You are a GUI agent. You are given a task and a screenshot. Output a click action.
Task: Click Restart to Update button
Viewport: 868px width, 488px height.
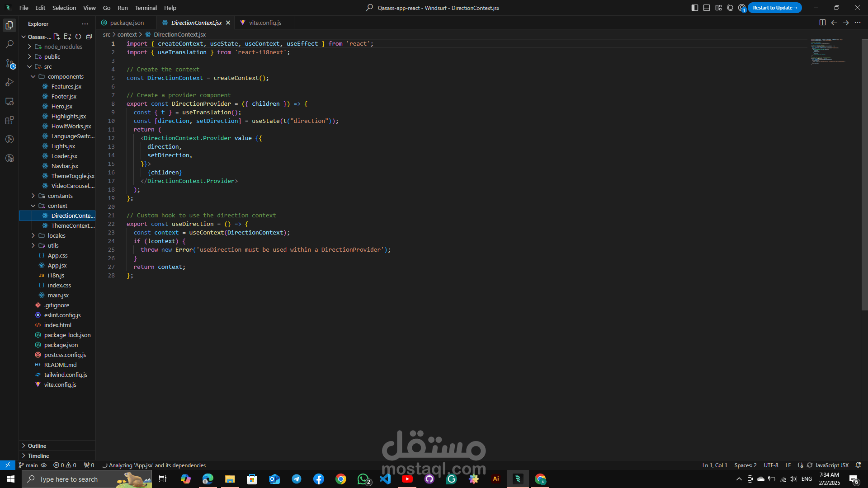pyautogui.click(x=774, y=8)
